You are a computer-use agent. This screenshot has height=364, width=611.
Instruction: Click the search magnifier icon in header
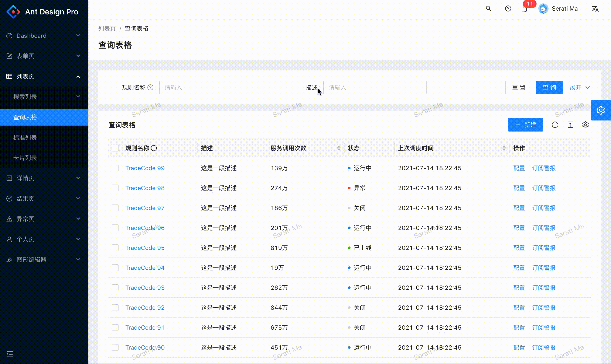tap(488, 9)
